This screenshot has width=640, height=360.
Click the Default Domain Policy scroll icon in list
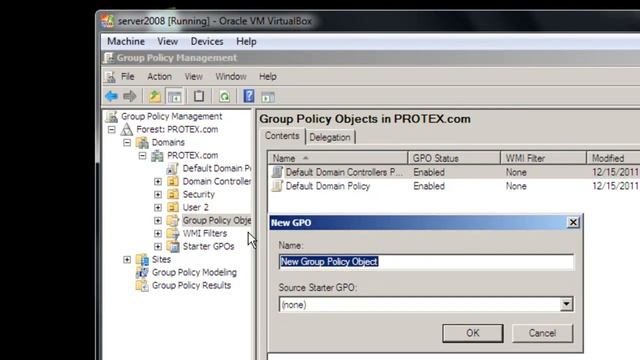277,186
